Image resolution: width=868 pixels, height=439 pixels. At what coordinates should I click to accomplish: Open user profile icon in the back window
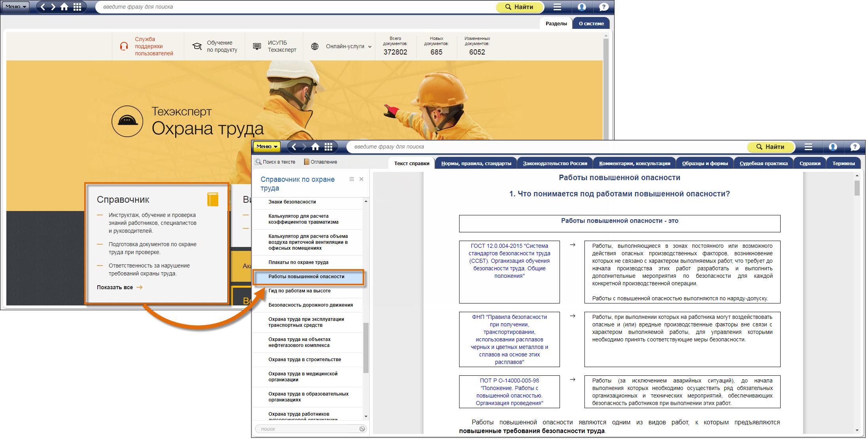(582, 7)
